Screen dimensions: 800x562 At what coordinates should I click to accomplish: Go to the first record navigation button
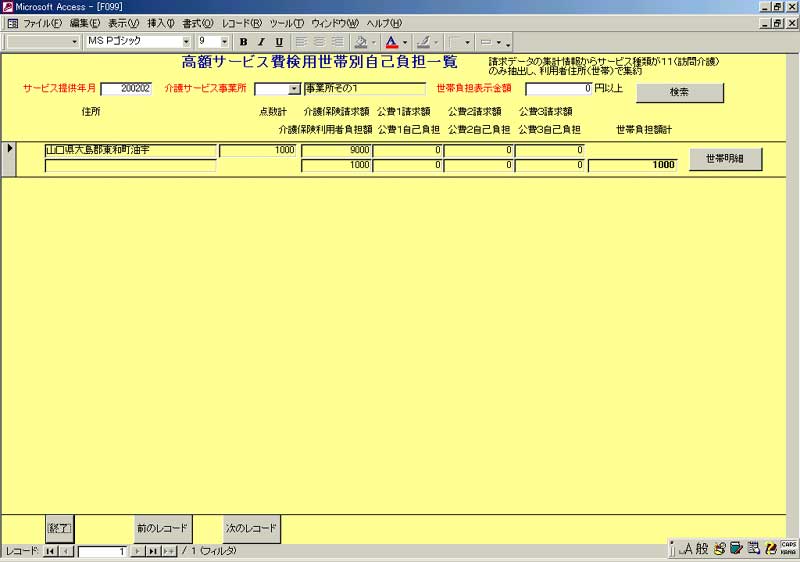pos(51,551)
